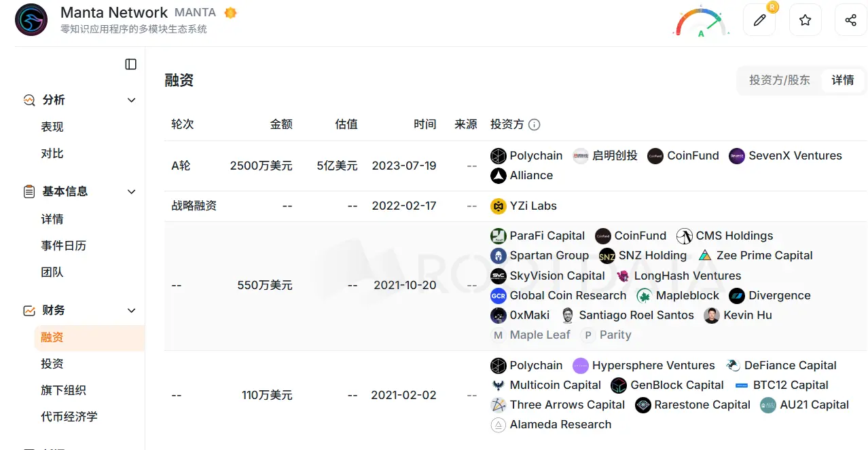Open 旗下组织 in the sidebar
Screen dimensions: 868x450
click(x=64, y=390)
